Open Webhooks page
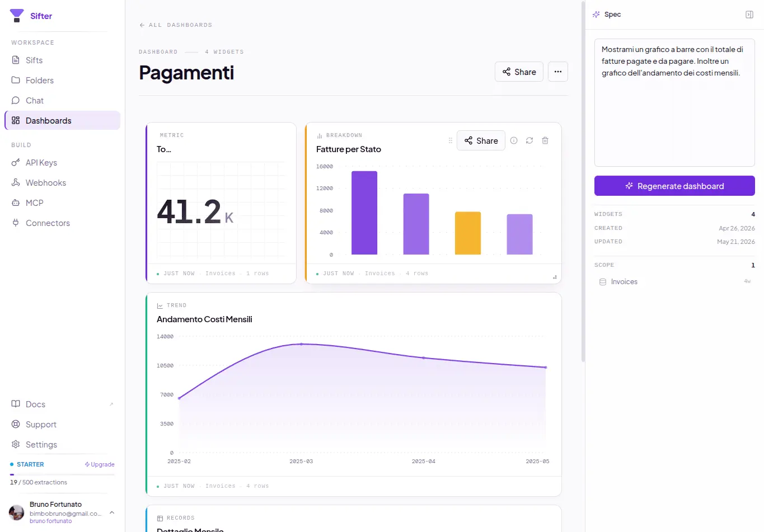764x532 pixels. [62, 183]
